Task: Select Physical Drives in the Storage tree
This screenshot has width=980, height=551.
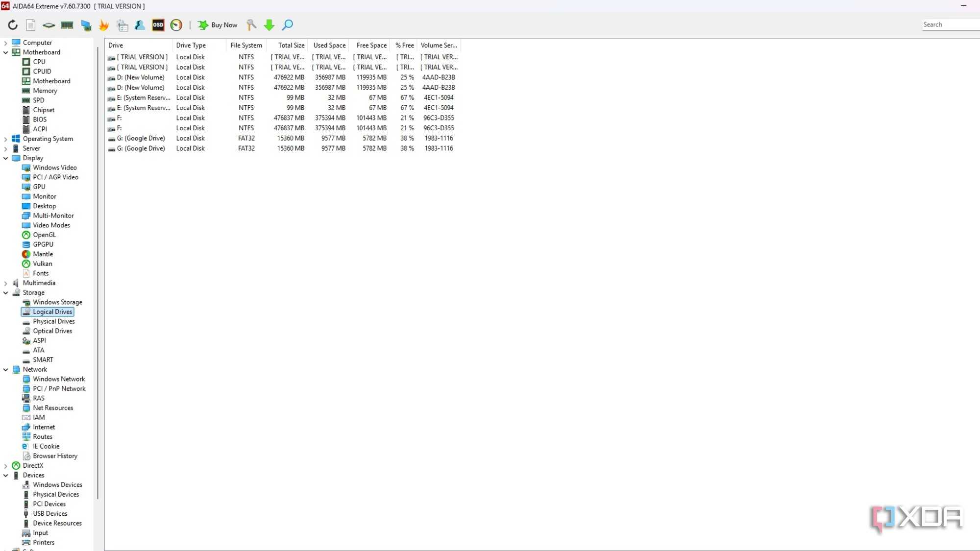Action: (x=54, y=322)
